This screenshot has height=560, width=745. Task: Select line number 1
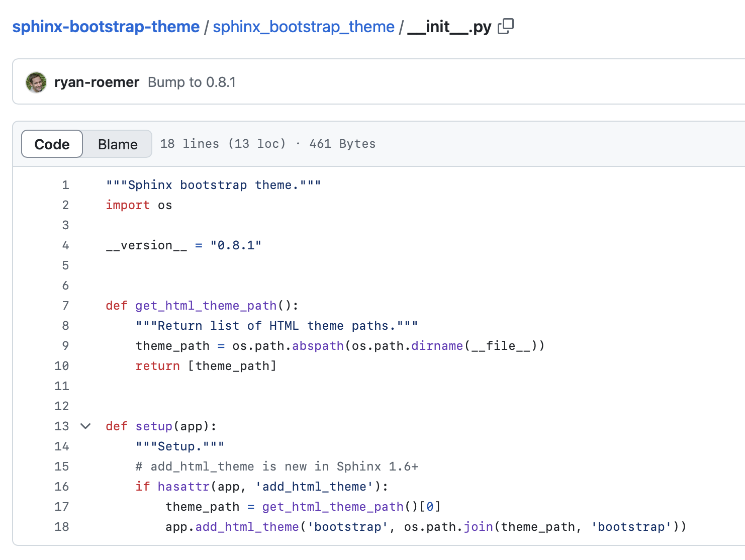(x=65, y=185)
